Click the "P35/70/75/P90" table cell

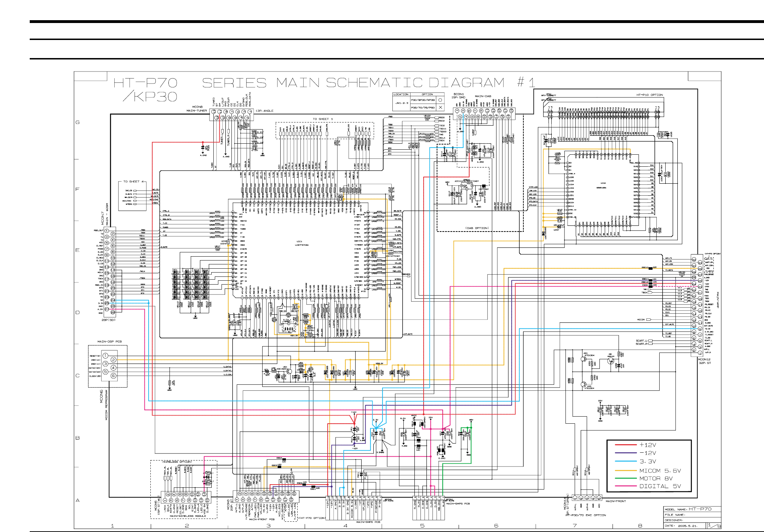click(423, 108)
